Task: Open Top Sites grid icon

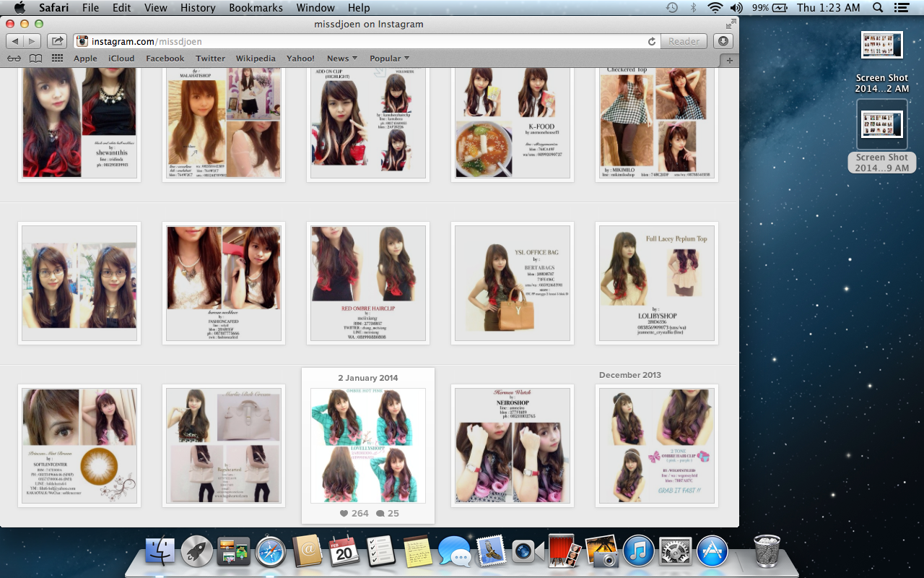Action: tap(57, 59)
